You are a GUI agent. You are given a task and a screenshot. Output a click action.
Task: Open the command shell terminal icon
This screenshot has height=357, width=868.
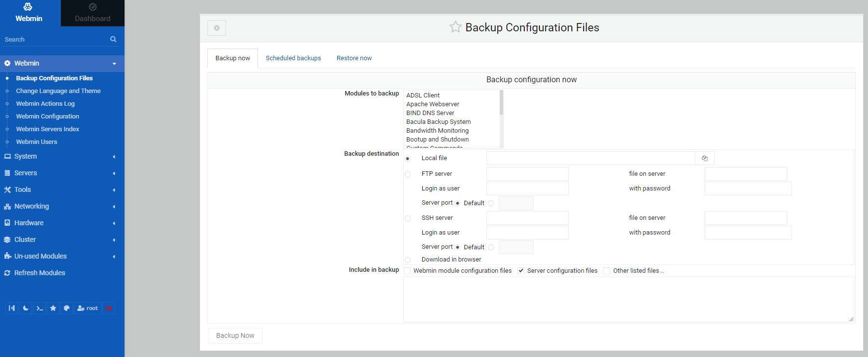(40, 308)
